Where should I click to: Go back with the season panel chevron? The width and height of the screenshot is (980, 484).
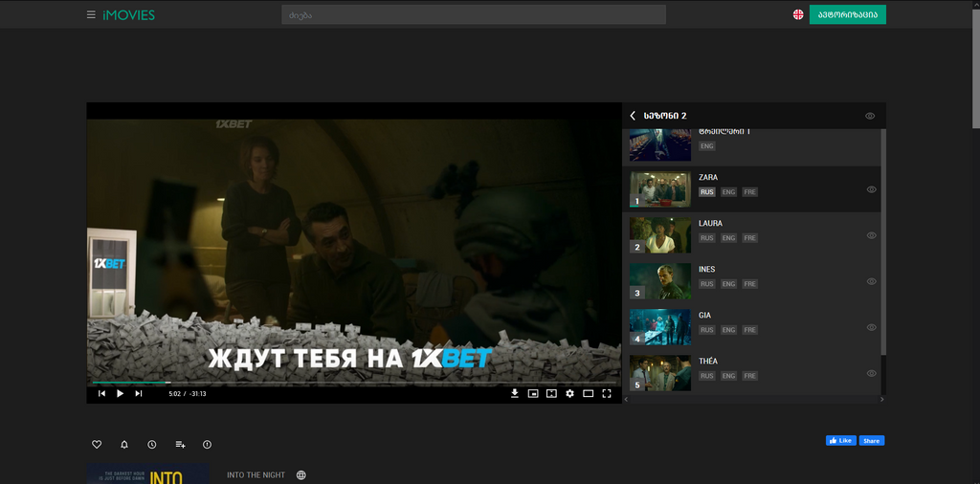(633, 116)
